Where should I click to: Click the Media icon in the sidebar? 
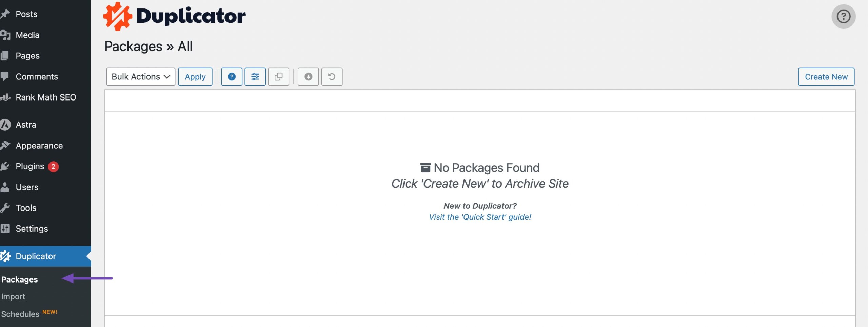[5, 35]
